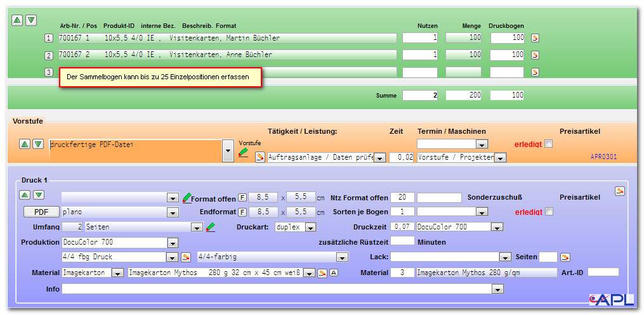Click the Druckbogen field for Anne Büchler row

507,55
